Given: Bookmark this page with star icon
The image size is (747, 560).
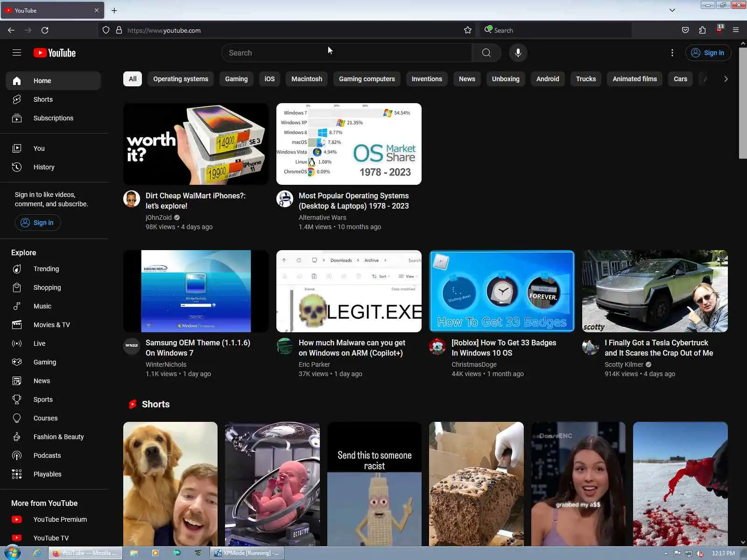Looking at the screenshot, I should coord(468,30).
